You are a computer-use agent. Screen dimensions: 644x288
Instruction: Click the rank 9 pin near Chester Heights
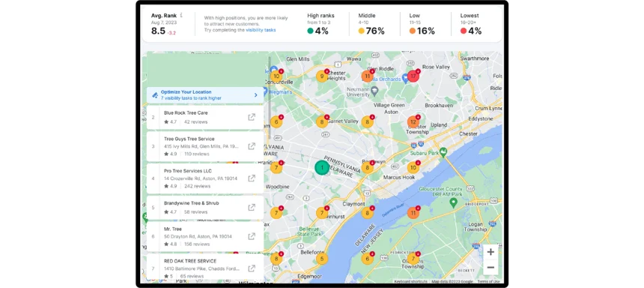click(322, 76)
